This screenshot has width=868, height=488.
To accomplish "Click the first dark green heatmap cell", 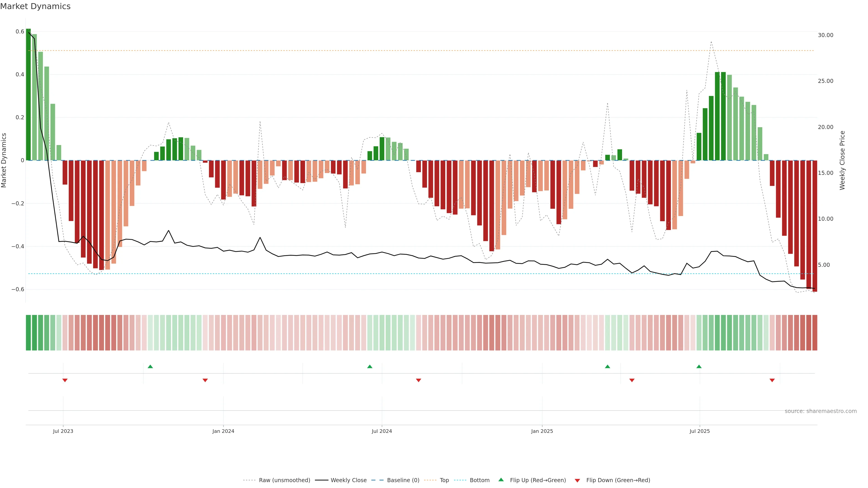I will 28,333.
